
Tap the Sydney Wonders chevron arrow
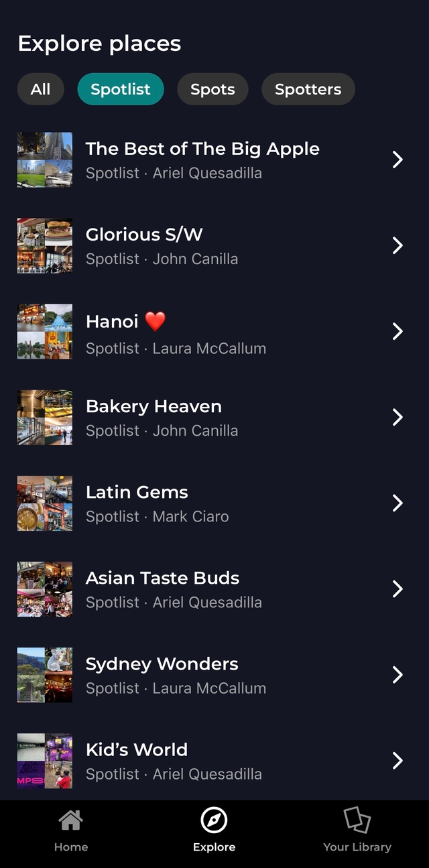pos(397,674)
